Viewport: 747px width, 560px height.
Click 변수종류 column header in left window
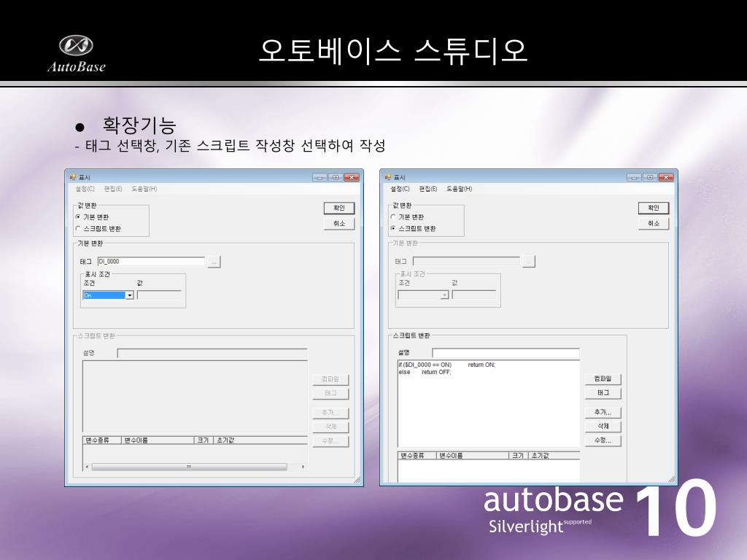click(102, 440)
